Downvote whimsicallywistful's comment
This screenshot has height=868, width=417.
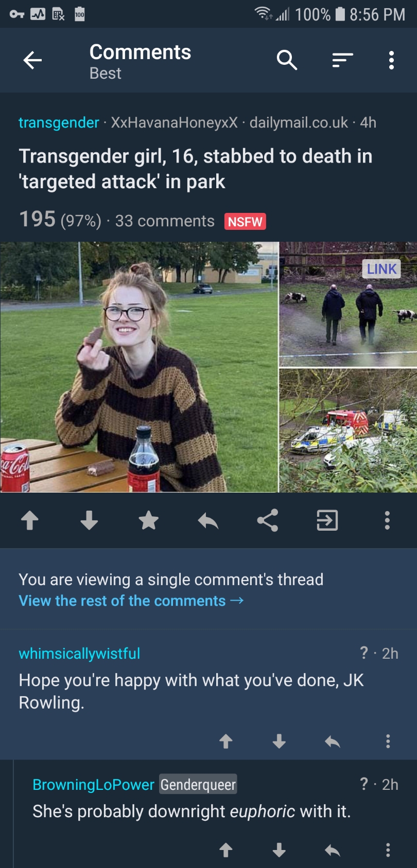coord(279,741)
